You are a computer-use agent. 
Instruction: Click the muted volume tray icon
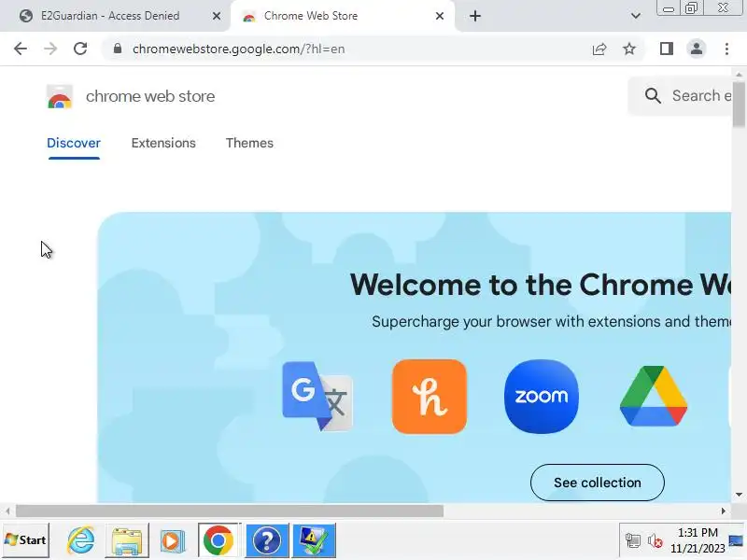click(655, 541)
